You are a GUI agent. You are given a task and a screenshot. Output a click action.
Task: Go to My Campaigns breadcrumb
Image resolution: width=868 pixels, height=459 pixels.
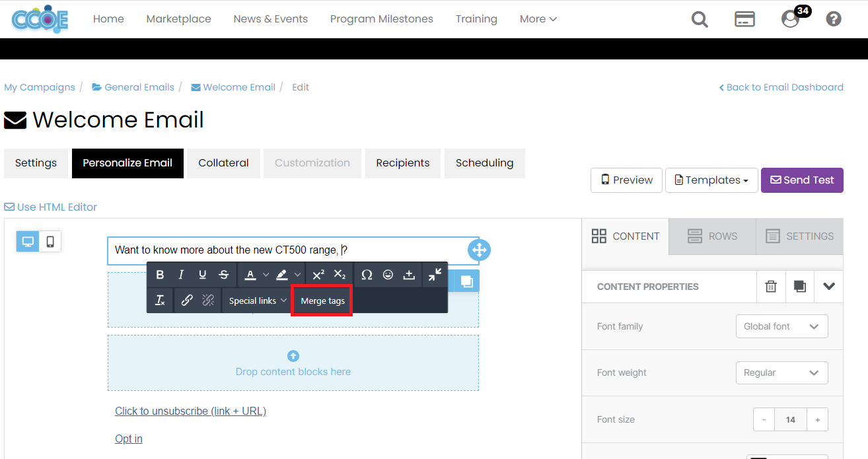point(40,87)
